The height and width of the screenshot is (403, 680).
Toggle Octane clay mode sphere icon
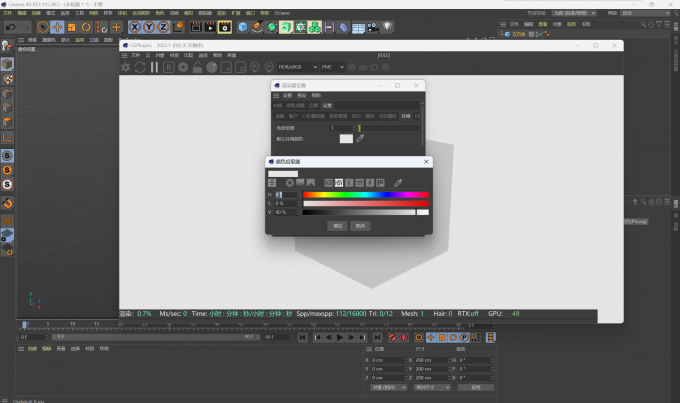click(212, 67)
